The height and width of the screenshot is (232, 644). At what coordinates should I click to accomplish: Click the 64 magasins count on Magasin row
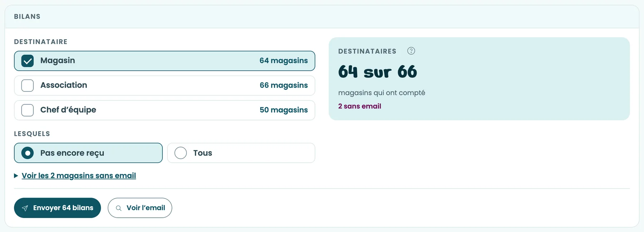click(284, 61)
